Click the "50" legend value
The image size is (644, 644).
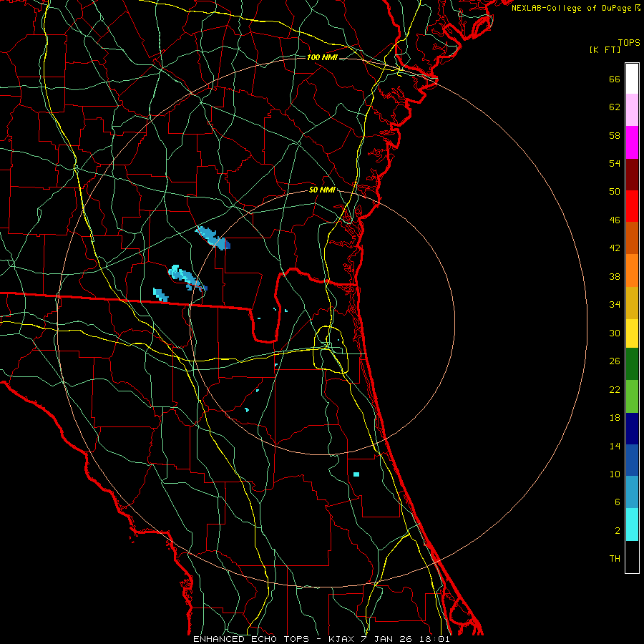[615, 192]
